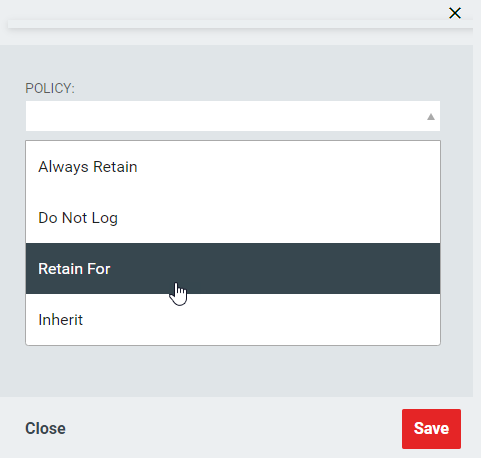Click the X icon to dismiss dialog
Screen dimensions: 481x458
pos(455,13)
